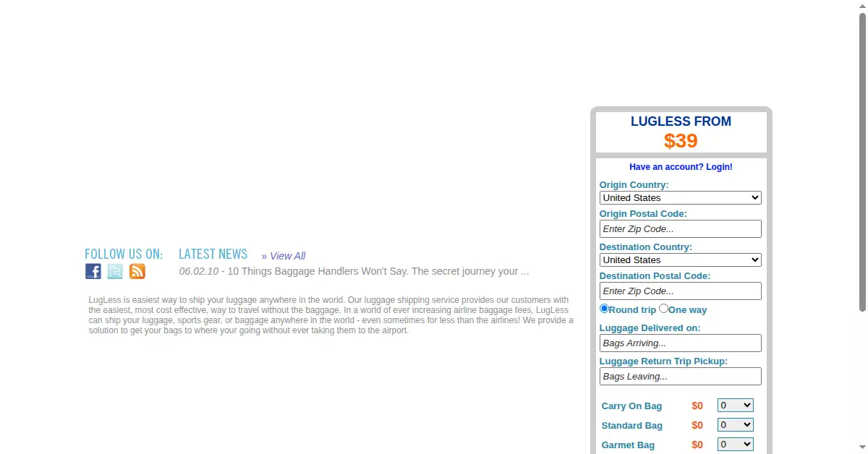
Task: Open the Standard Bag quantity dropdown
Action: point(736,425)
